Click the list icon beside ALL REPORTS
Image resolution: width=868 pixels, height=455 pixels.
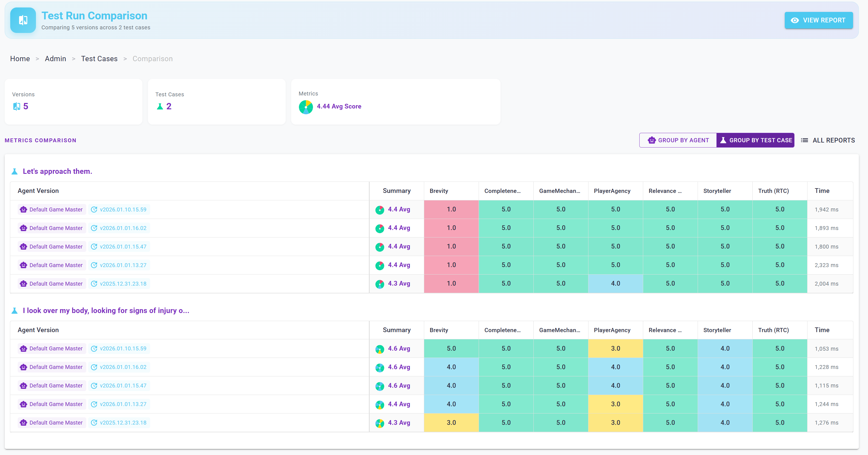pos(805,140)
